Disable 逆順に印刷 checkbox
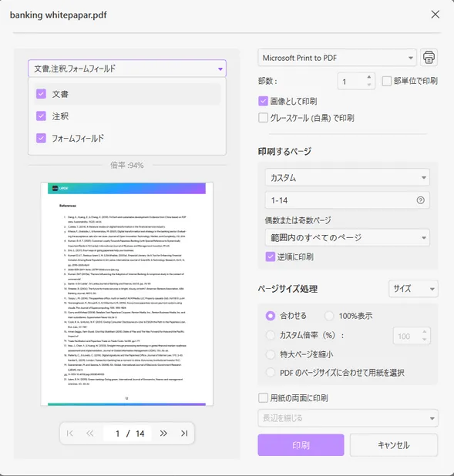This screenshot has height=476, width=454. (270, 256)
